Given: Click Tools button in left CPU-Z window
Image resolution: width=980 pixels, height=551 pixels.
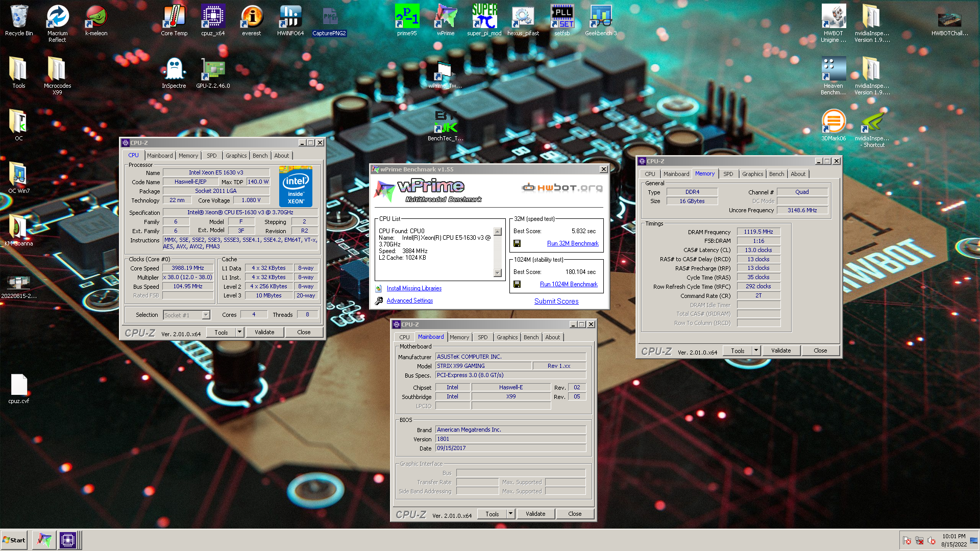Looking at the screenshot, I should coord(221,332).
